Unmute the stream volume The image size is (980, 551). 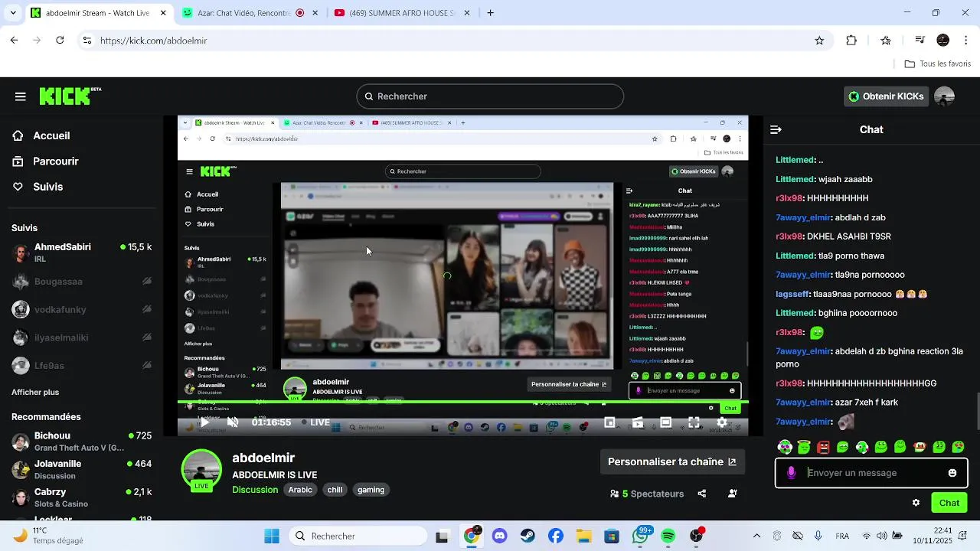click(233, 422)
